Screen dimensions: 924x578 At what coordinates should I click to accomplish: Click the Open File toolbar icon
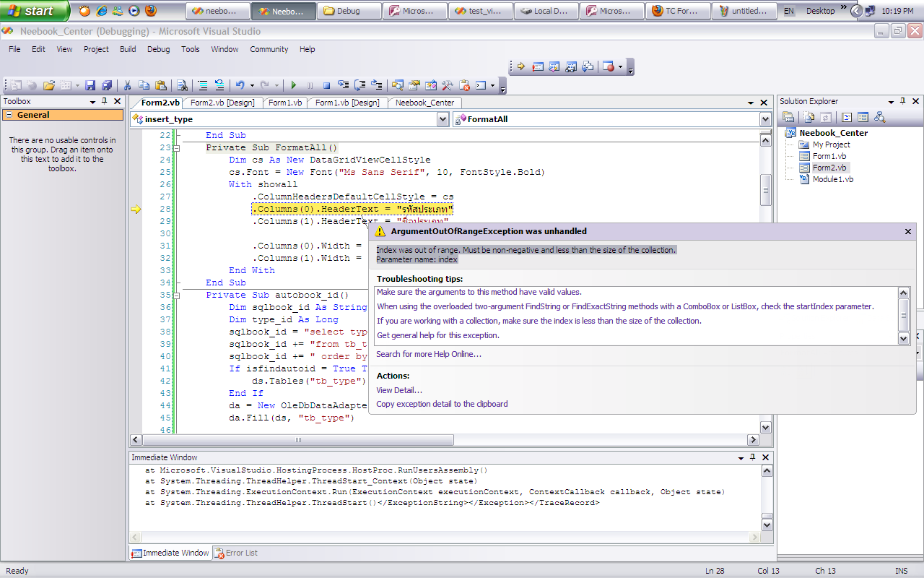tap(49, 85)
